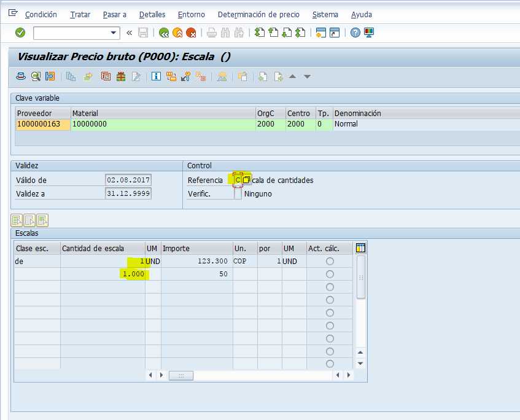The image size is (520, 420).
Task: Open the blue Help question mark
Action: (355, 33)
